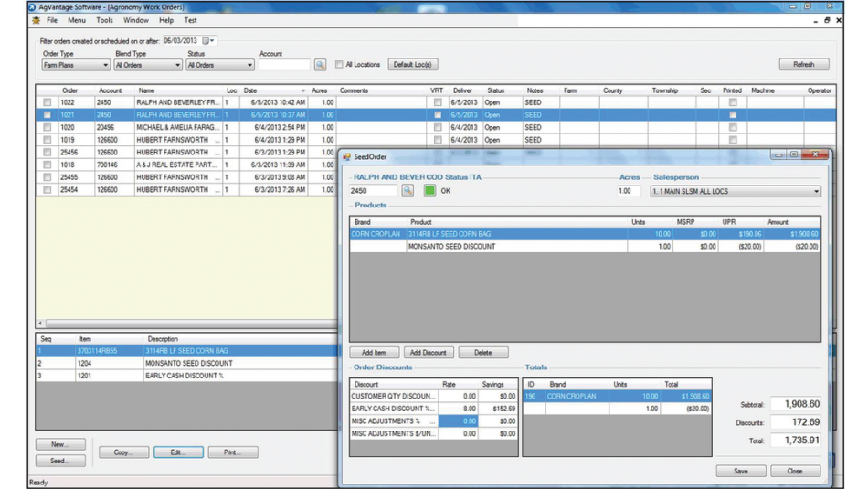Tick the Printed checkbox for order 1020

point(732,128)
